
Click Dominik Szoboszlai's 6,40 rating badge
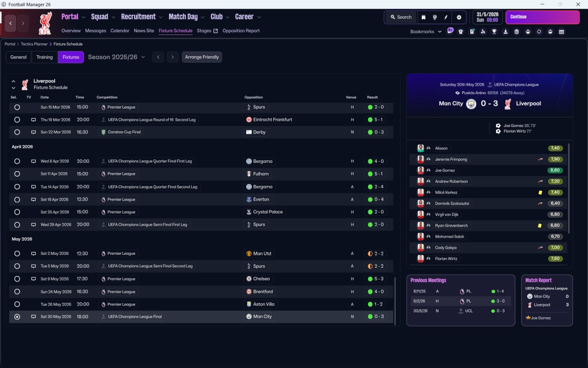pyautogui.click(x=554, y=203)
